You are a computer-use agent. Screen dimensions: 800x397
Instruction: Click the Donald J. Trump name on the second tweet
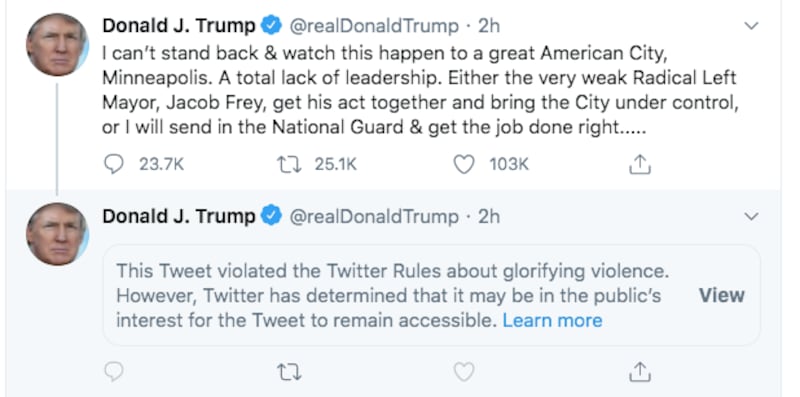coord(179,216)
